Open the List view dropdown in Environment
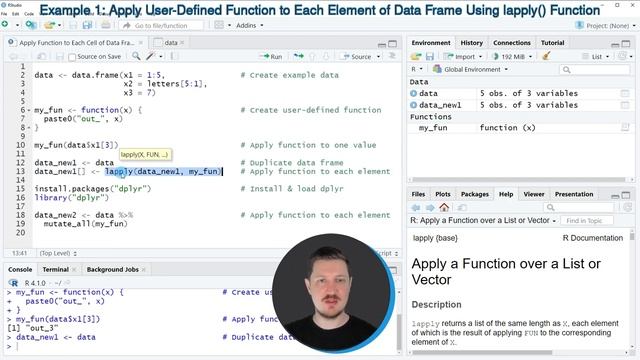Image resolution: width=640 pixels, height=360 pixels. [x=596, y=56]
